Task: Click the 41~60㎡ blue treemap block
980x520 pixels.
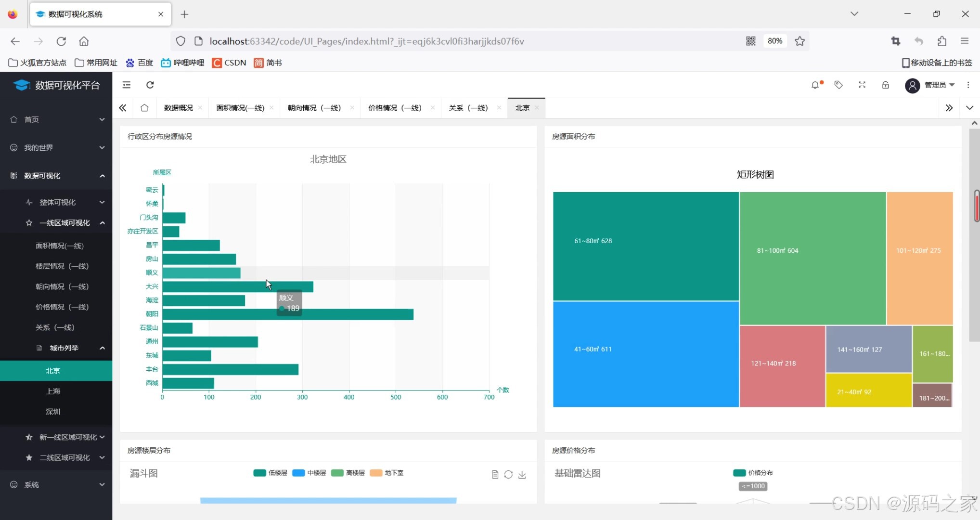Action: pos(645,354)
